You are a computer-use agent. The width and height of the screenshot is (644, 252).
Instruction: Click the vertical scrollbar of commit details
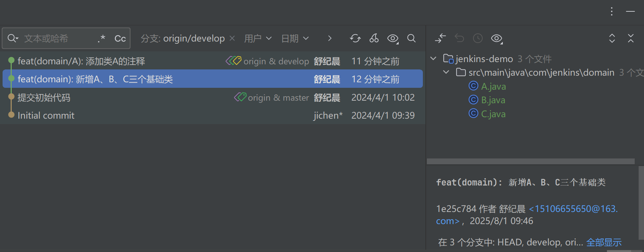tap(641, 203)
